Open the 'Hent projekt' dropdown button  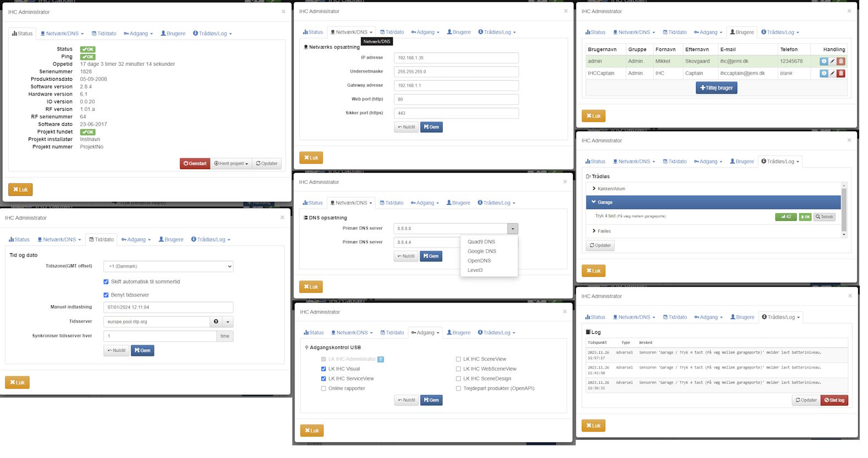tap(231, 164)
